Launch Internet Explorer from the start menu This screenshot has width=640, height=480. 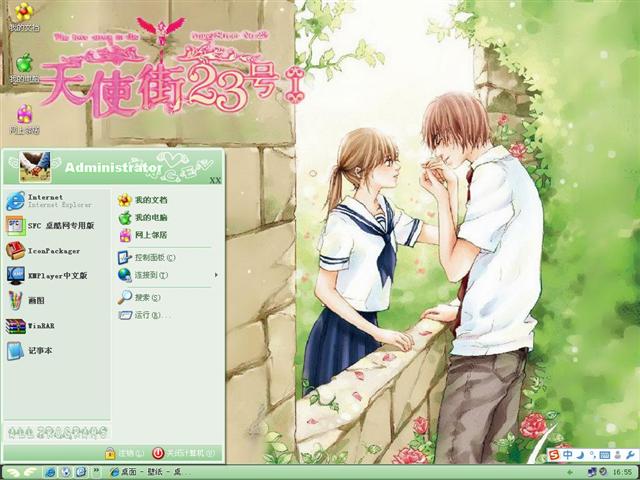(49, 201)
